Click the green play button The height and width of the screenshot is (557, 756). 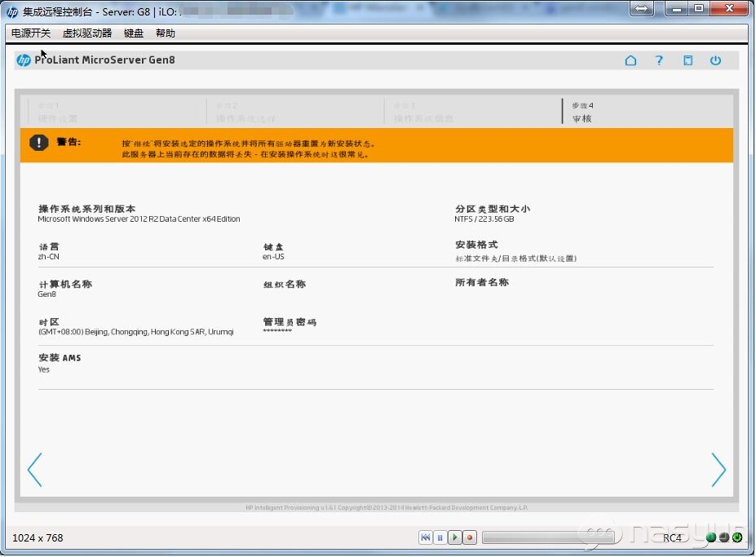pos(455,537)
